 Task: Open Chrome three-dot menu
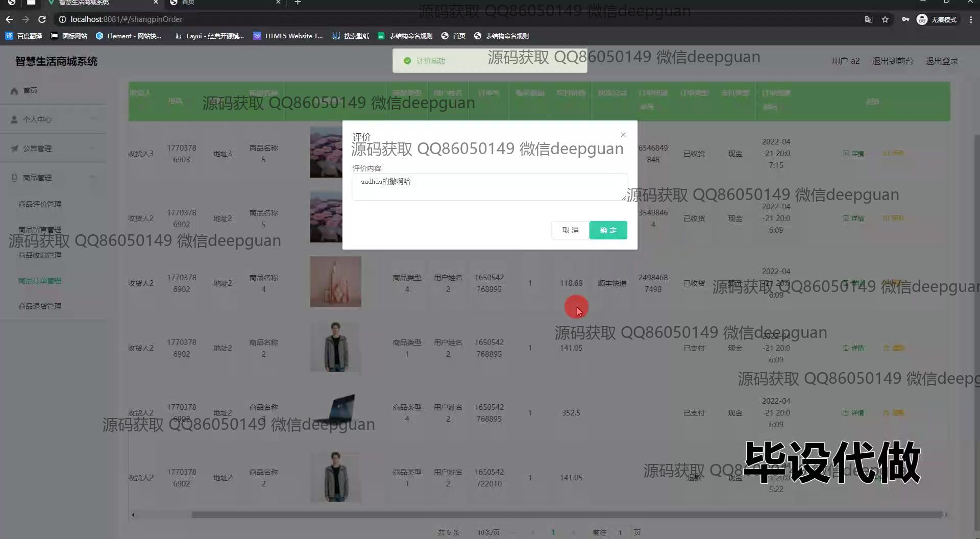point(971,19)
